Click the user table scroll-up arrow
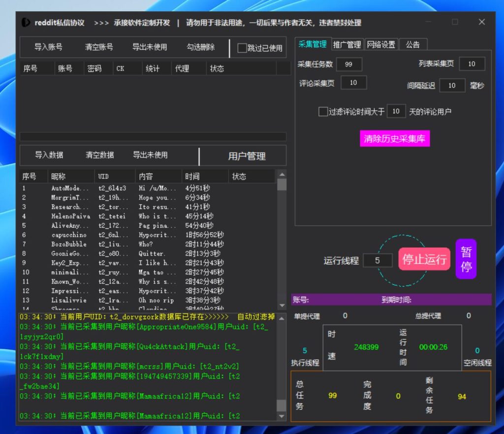This screenshot has width=504, height=434. pyautogui.click(x=282, y=174)
